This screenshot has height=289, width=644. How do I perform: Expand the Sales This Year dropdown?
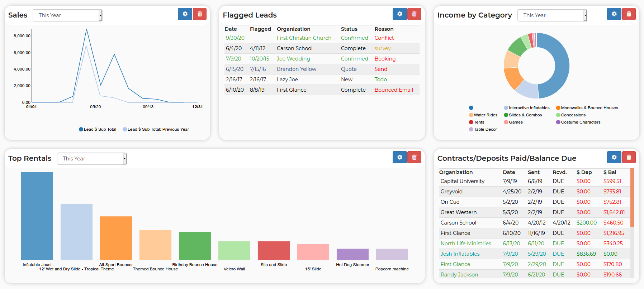pyautogui.click(x=68, y=15)
